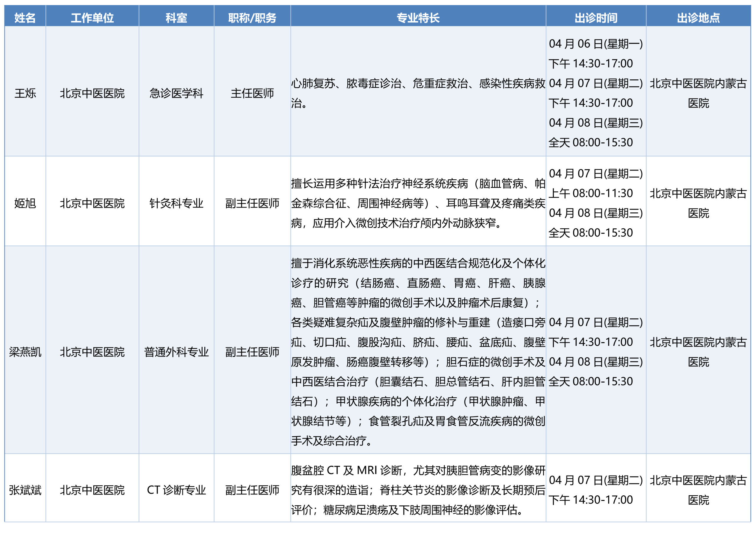Click the 专业特长 column header

tap(418, 18)
